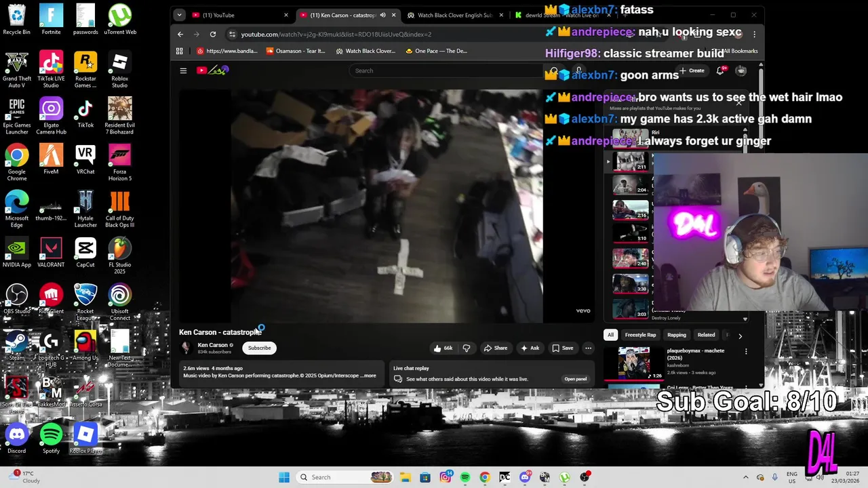Open the Windows Start menu
The image size is (868, 488).
[x=284, y=477]
